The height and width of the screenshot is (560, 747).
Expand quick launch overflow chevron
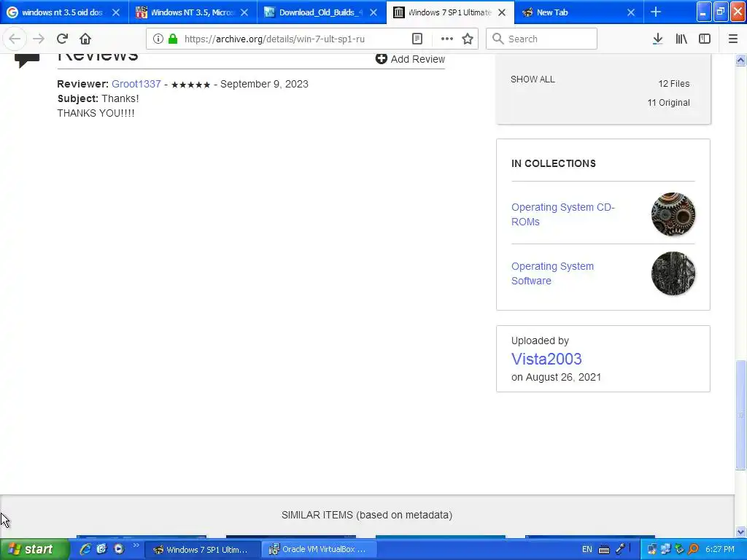click(136, 545)
